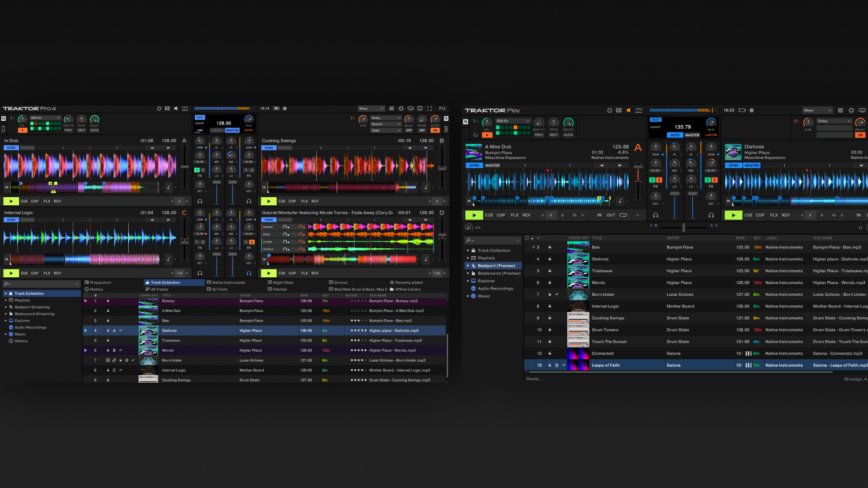The height and width of the screenshot is (488, 868).
Task: Open Gater effect dropdown in Traktor Pro
Action: click(x=386, y=130)
